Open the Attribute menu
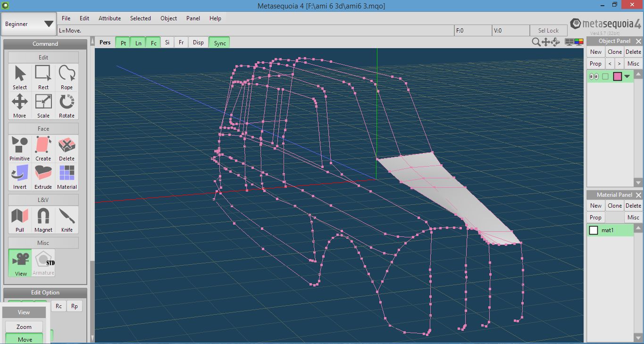Image resolution: width=644 pixels, height=344 pixels. tap(109, 18)
